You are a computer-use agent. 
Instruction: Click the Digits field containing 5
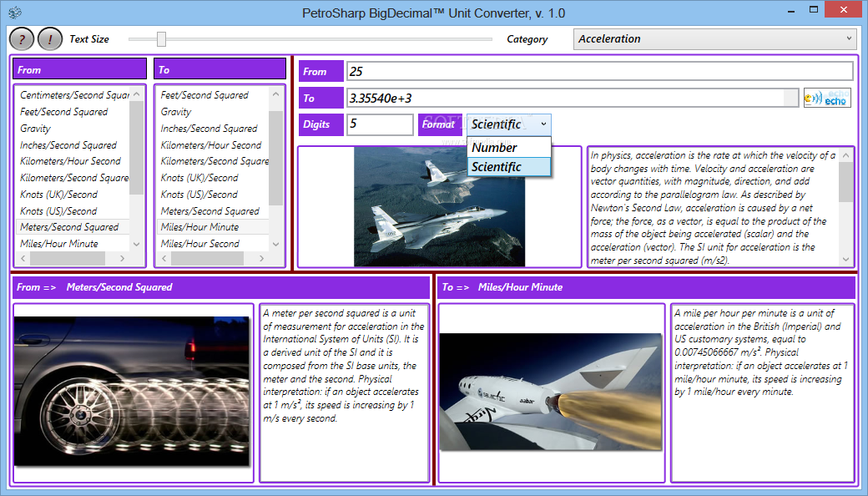tap(380, 124)
